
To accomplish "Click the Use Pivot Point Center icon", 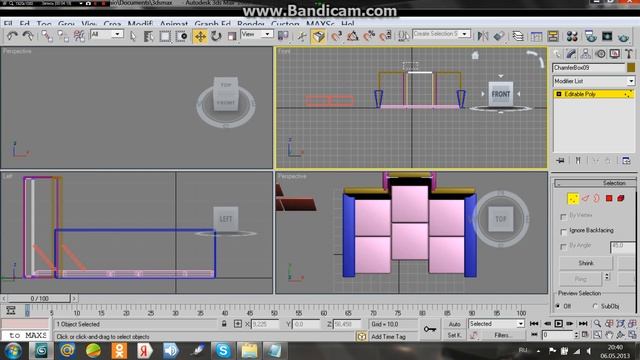I will [283, 36].
